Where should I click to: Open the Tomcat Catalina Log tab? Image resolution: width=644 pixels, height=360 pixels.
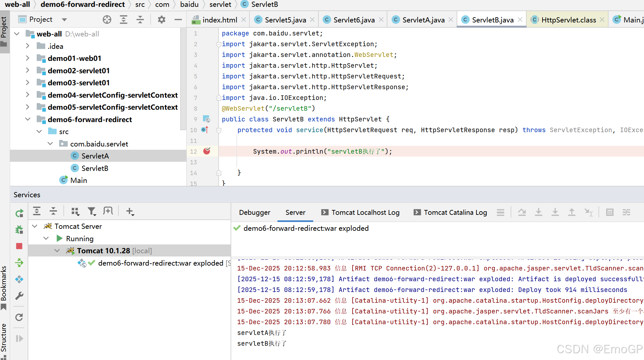[x=455, y=213]
